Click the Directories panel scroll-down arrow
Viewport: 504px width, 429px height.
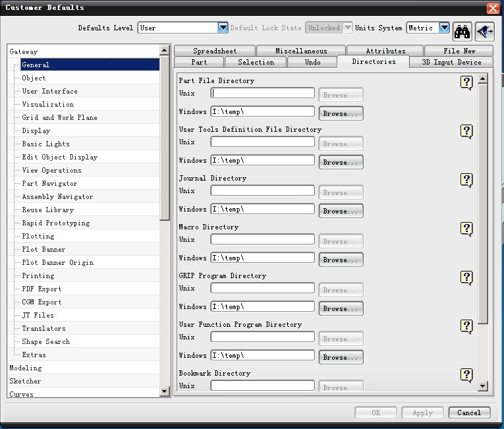[483, 386]
